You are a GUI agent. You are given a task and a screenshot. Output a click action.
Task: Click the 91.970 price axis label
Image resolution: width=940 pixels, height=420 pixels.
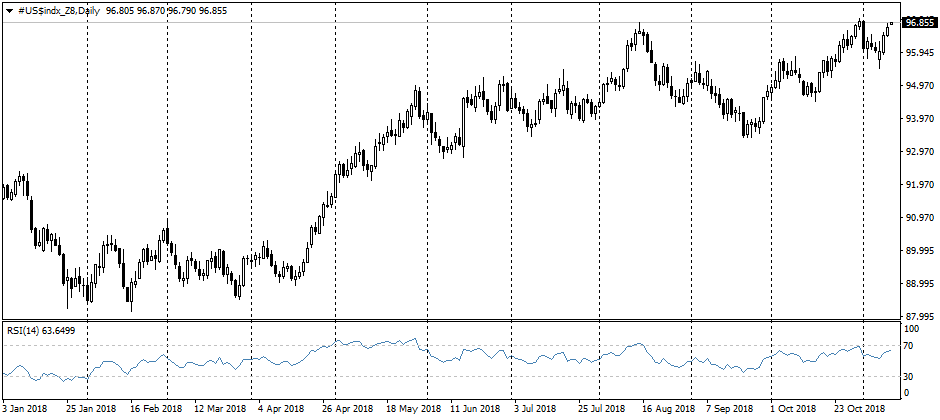coord(918,185)
